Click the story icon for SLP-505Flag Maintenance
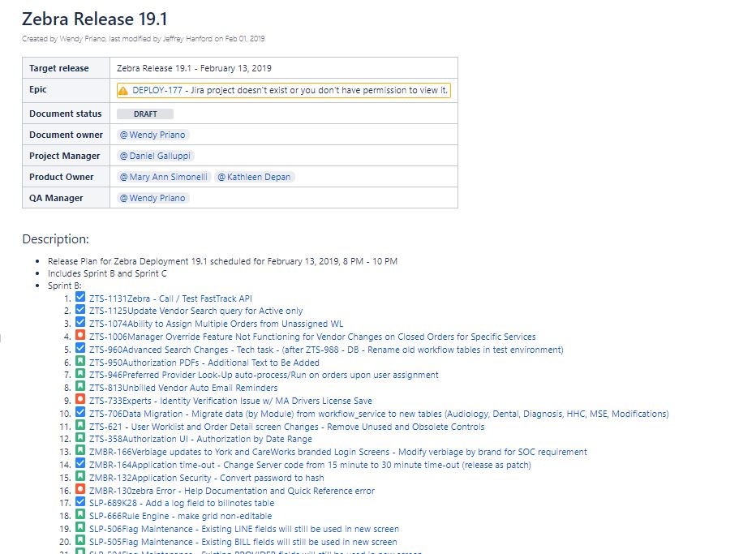 click(80, 540)
